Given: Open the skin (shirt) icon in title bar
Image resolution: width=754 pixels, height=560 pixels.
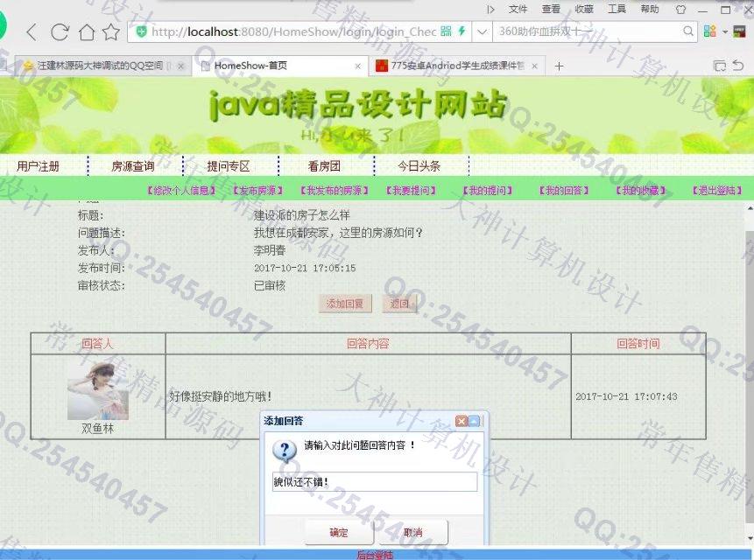Looking at the screenshot, I should point(680,9).
